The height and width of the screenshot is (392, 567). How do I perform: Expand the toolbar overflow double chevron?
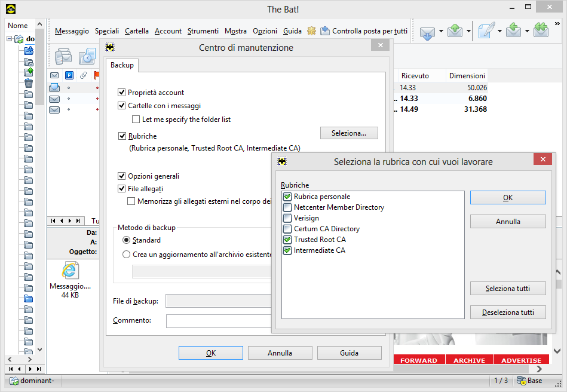point(557,24)
